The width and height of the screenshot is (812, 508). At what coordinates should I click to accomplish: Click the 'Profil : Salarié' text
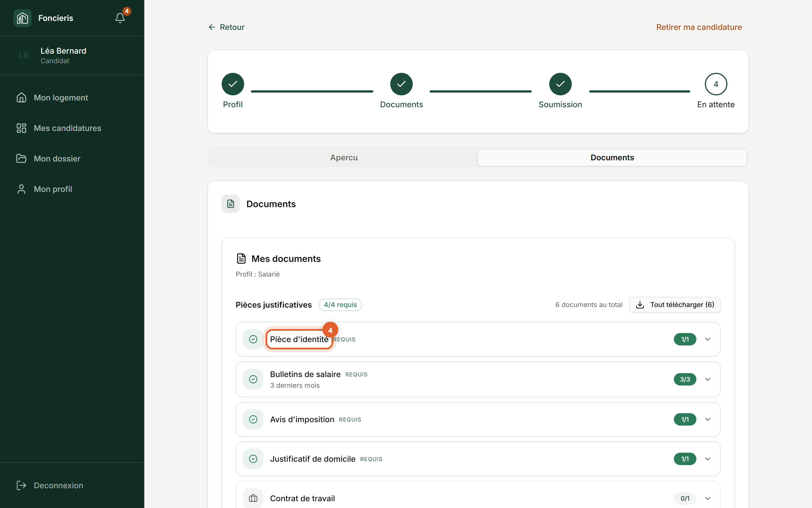[257, 274]
